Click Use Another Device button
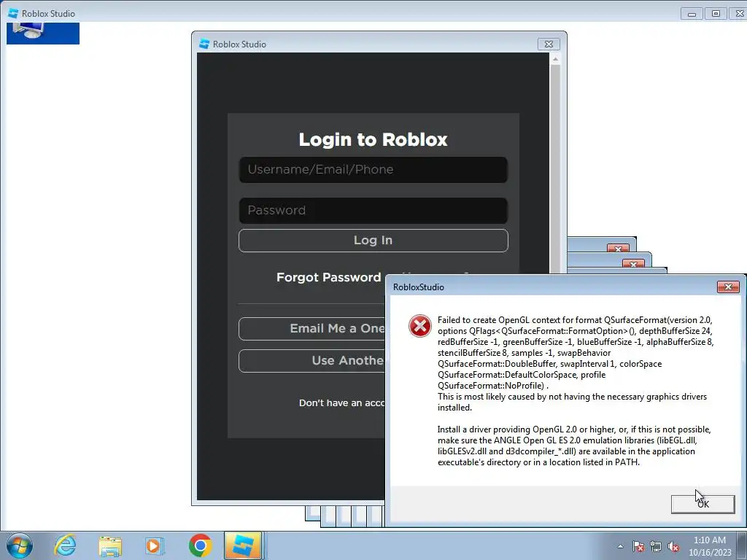Viewport: 747px width, 560px height. click(x=312, y=360)
